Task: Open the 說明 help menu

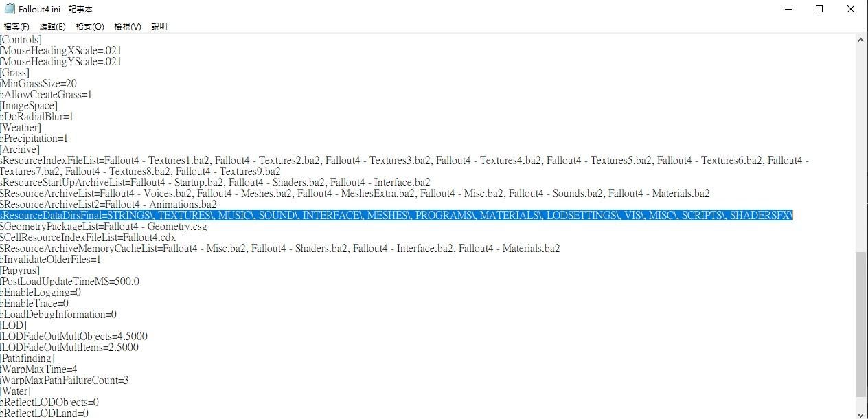Action: (159, 26)
